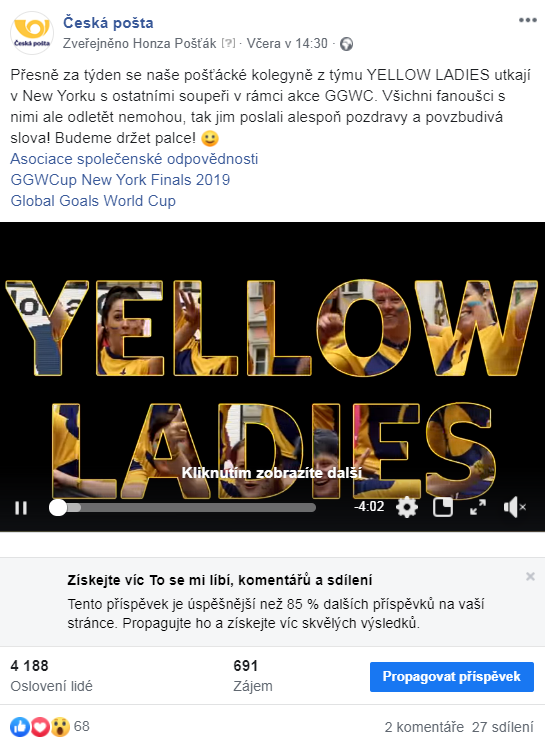Click the public audience globe icon

[x=347, y=44]
